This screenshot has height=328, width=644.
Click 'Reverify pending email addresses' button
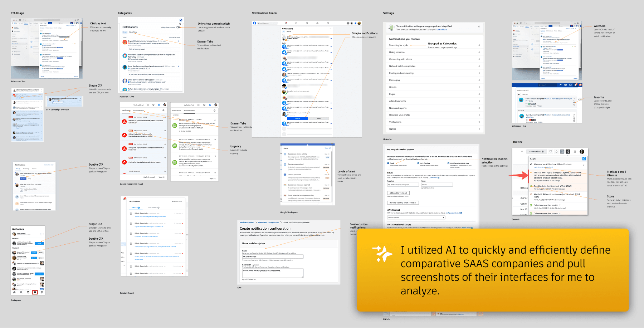click(403, 203)
